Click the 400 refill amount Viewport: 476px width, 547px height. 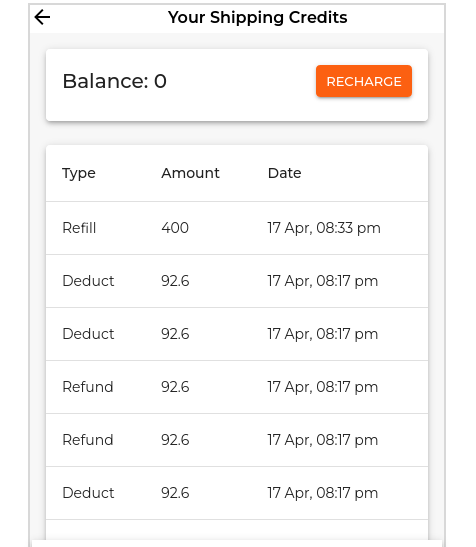(175, 228)
